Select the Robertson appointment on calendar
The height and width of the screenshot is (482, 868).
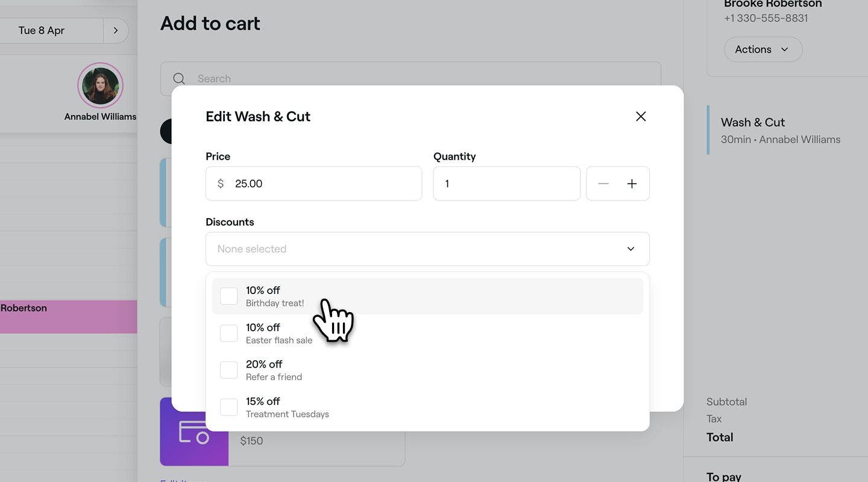click(x=69, y=317)
